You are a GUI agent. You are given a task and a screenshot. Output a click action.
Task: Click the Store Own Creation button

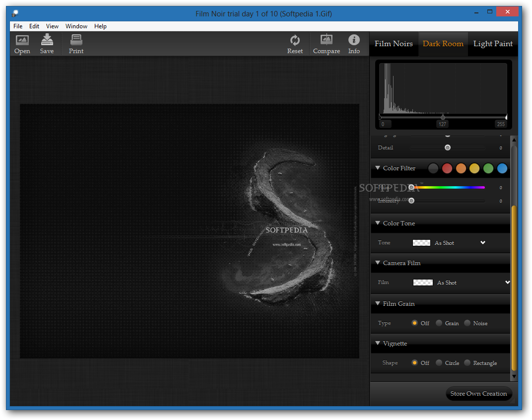point(478,394)
